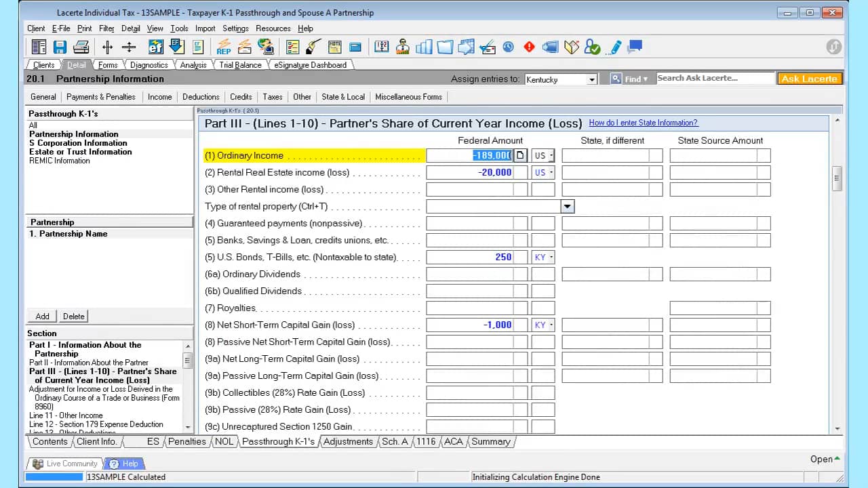Viewport: 868px width, 488px height.
Task: Click the EF document icon
Action: tap(198, 47)
